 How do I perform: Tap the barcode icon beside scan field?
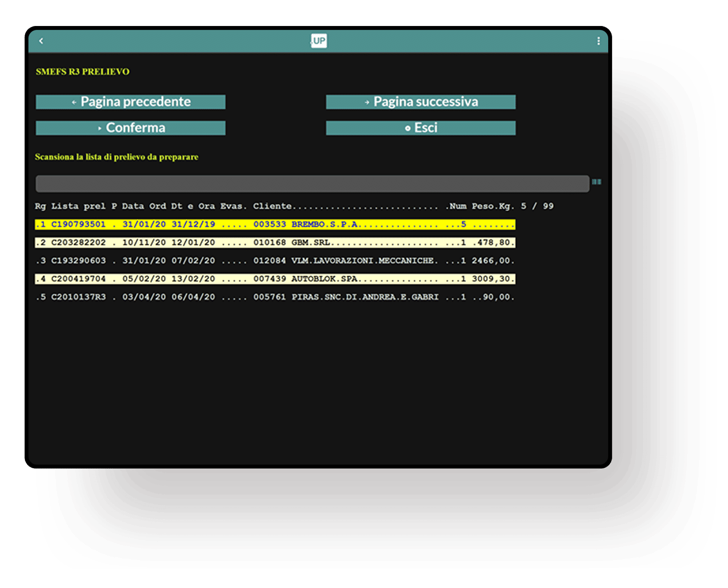(596, 182)
